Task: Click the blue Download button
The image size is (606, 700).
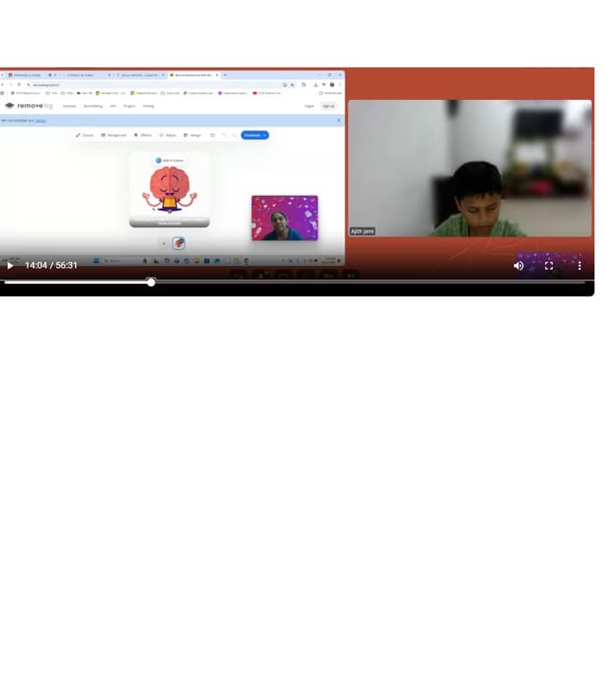Action: [x=251, y=135]
